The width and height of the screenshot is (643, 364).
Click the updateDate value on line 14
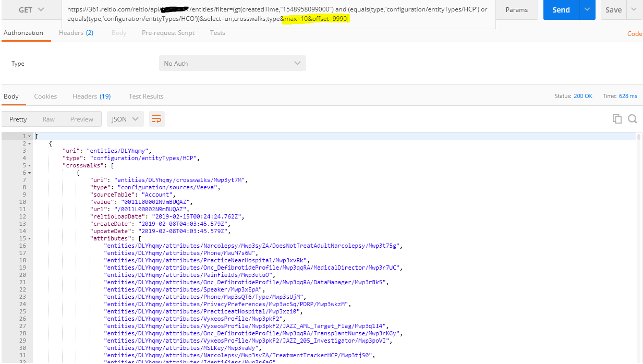pos(184,231)
